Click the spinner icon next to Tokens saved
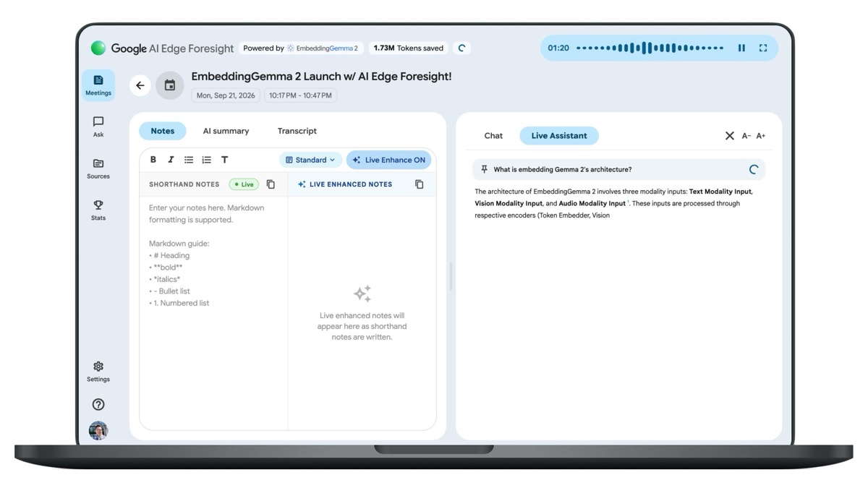Image resolution: width=868 pixels, height=488 pixels. pyautogui.click(x=461, y=48)
